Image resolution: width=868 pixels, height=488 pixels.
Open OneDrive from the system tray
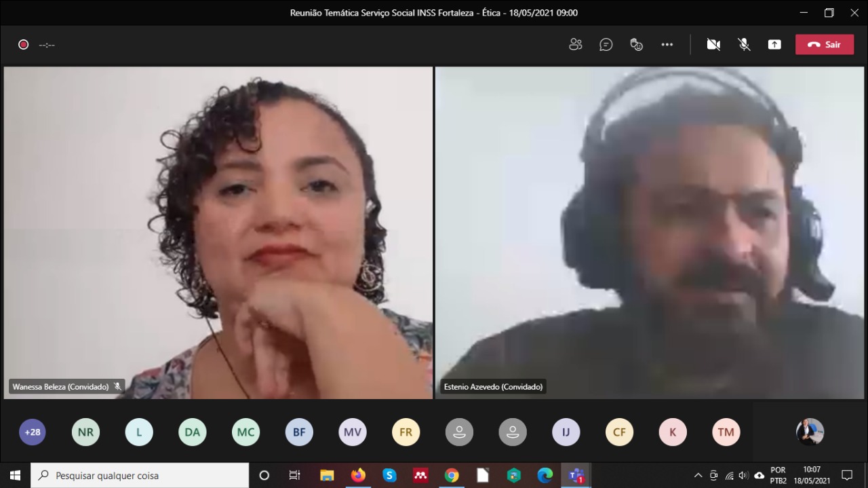point(758,475)
